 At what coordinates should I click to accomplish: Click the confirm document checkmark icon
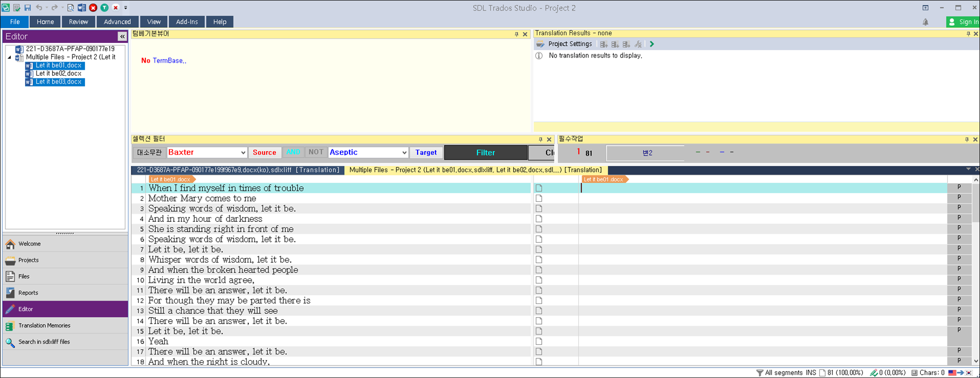click(16, 8)
